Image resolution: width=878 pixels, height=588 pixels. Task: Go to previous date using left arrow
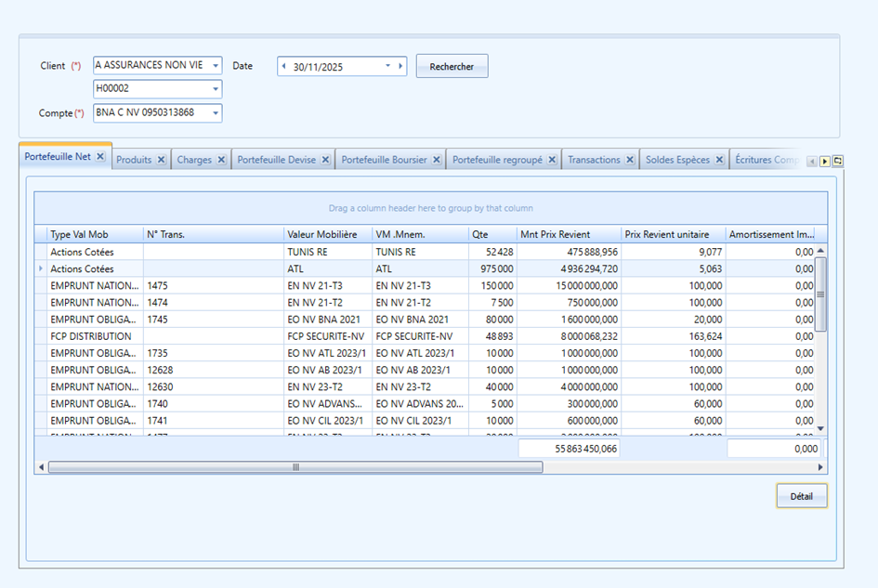(x=284, y=66)
